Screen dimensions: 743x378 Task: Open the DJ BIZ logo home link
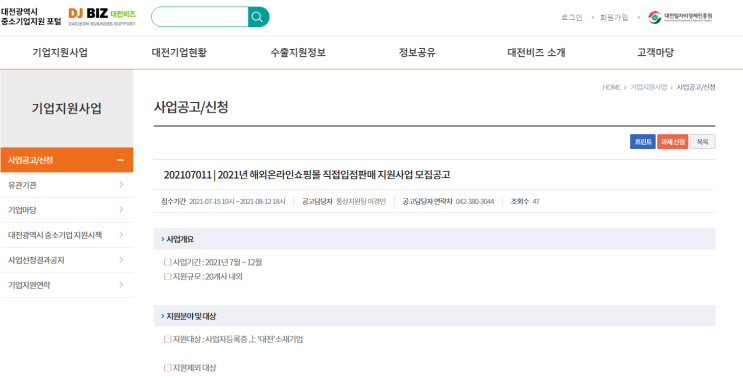point(102,17)
